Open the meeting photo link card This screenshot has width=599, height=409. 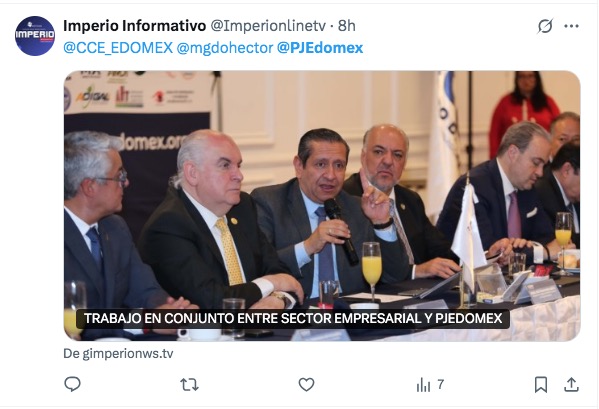click(x=322, y=205)
